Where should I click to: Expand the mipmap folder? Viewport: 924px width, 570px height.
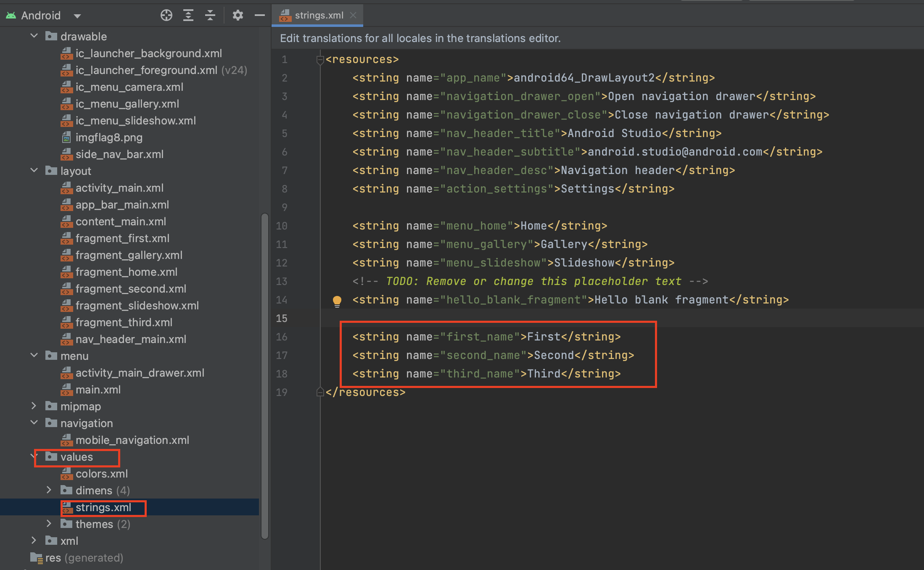point(34,406)
